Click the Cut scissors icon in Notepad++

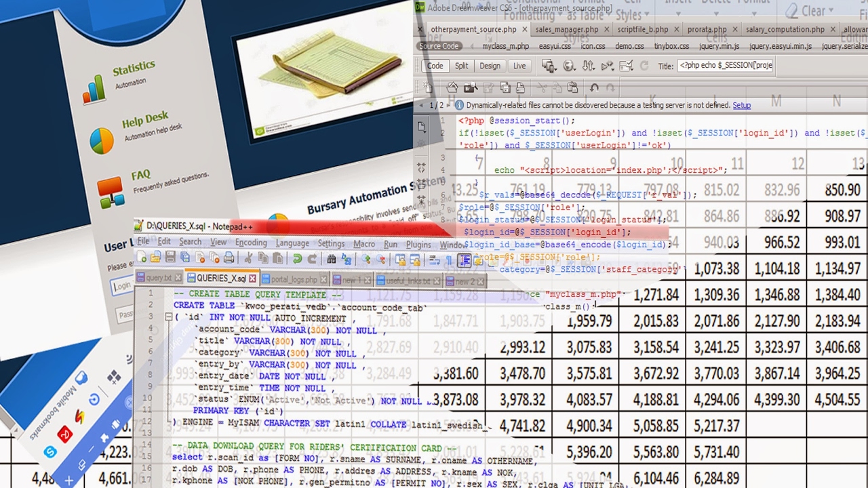click(248, 258)
